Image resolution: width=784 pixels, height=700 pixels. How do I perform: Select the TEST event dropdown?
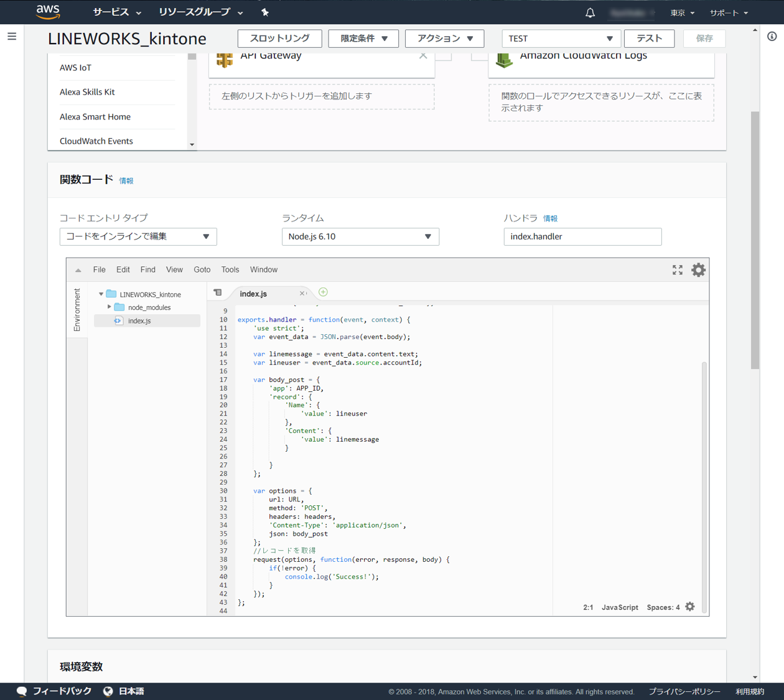point(561,39)
